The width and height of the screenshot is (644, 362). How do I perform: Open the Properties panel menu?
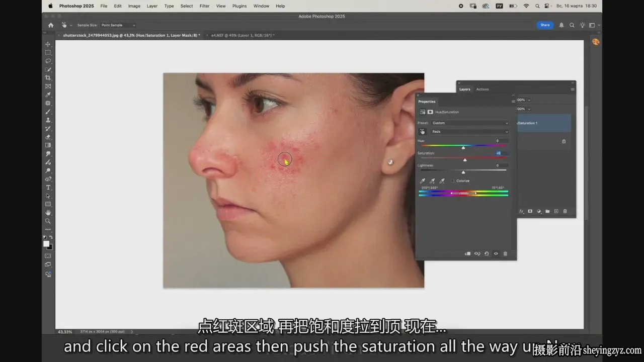point(513,102)
